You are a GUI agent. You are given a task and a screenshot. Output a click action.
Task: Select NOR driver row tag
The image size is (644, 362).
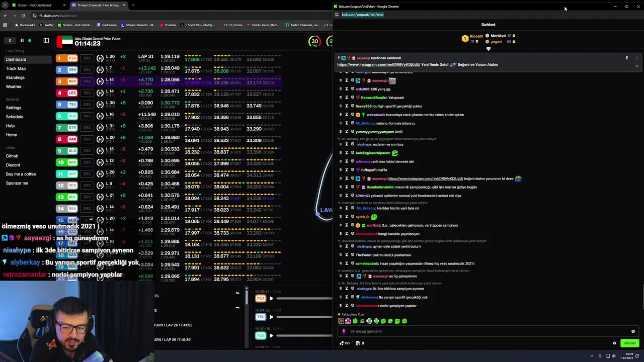[67, 81]
